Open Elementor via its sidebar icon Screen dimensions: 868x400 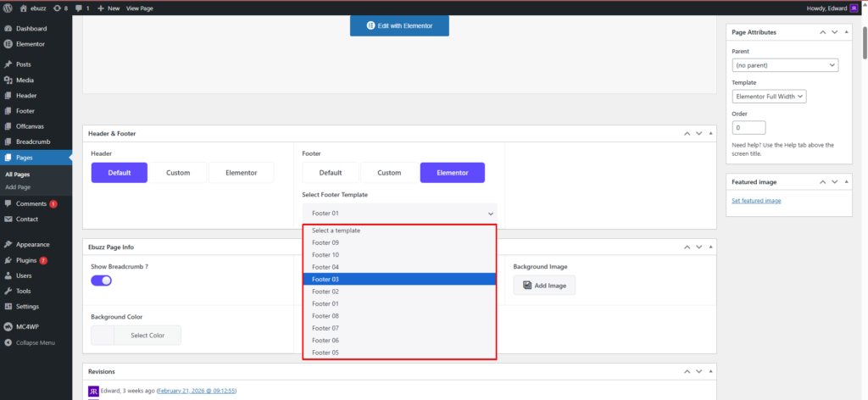[x=8, y=43]
